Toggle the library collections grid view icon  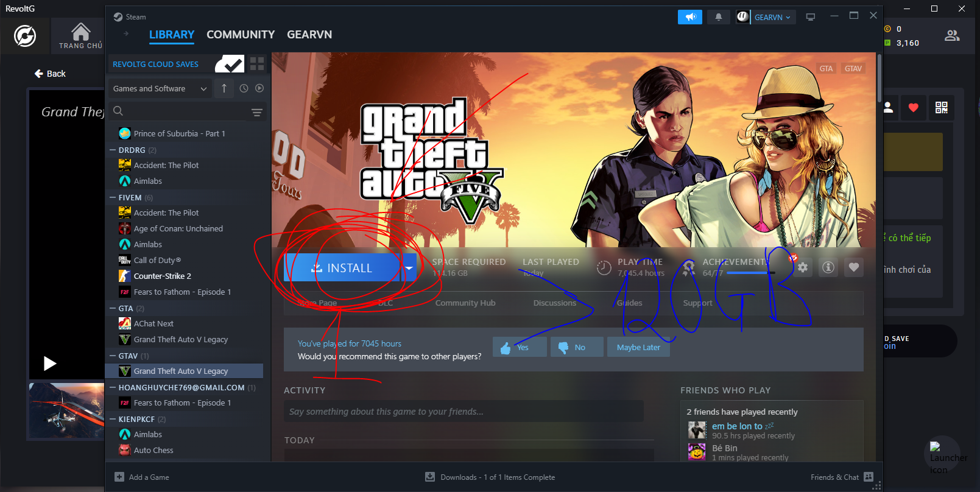(257, 64)
